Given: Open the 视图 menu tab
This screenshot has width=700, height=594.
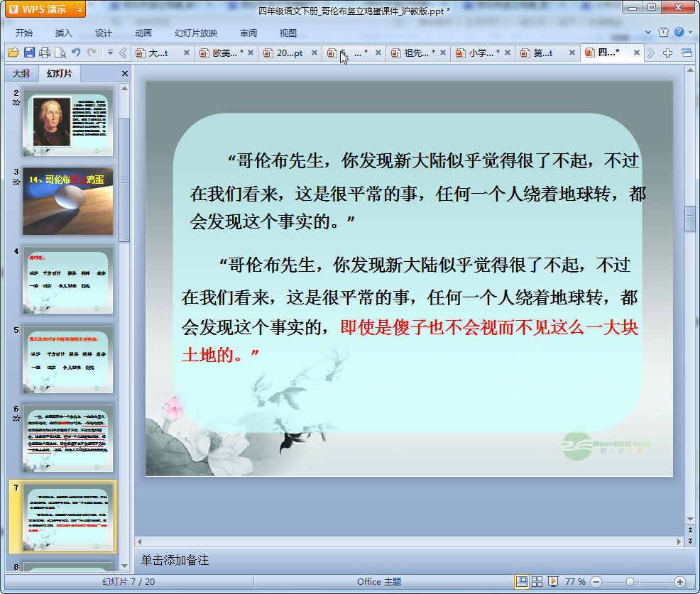Looking at the screenshot, I should pos(288,33).
